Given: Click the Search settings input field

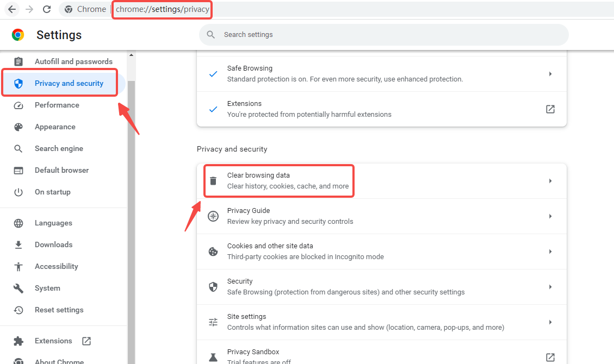Looking at the screenshot, I should [383, 35].
